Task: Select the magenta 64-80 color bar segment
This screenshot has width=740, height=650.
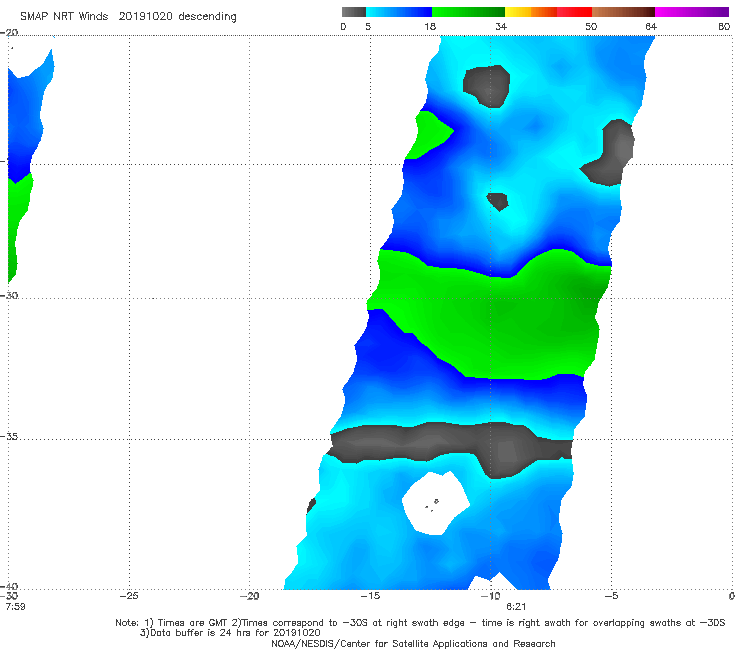Action: tap(692, 12)
